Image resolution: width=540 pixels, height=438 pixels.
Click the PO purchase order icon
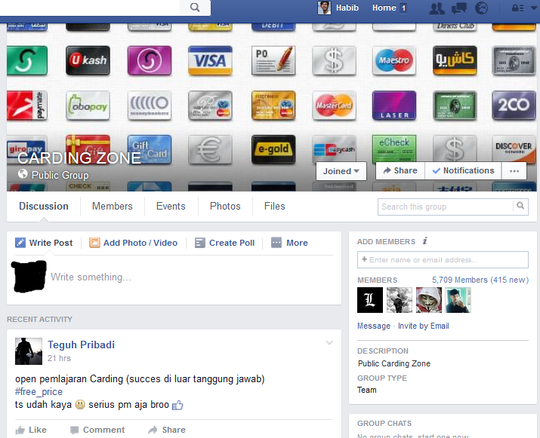(x=273, y=60)
